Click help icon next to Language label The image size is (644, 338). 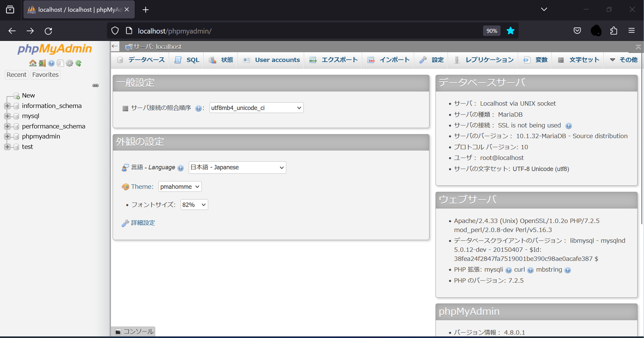[x=181, y=168]
